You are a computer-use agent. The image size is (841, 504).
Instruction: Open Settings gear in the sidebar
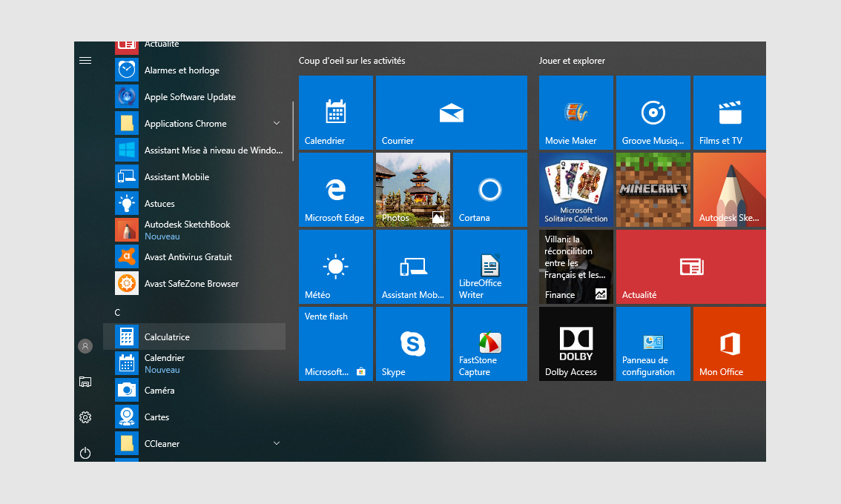pos(85,417)
